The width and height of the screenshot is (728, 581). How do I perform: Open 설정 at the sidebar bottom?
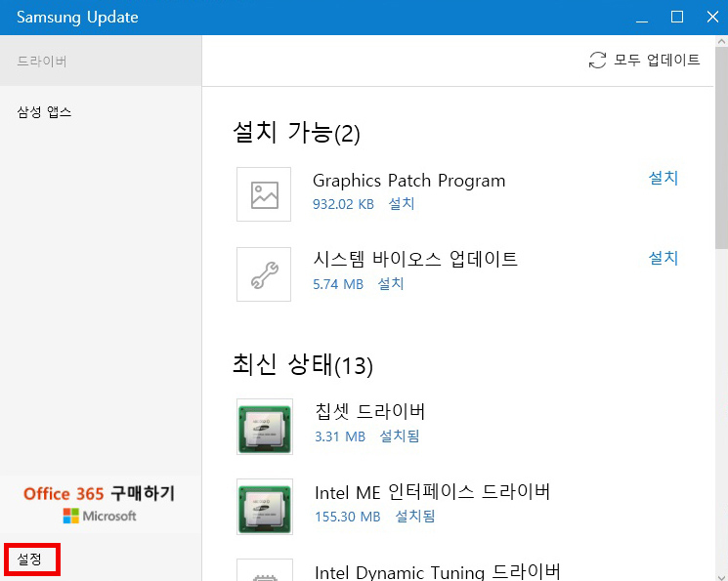(29, 560)
